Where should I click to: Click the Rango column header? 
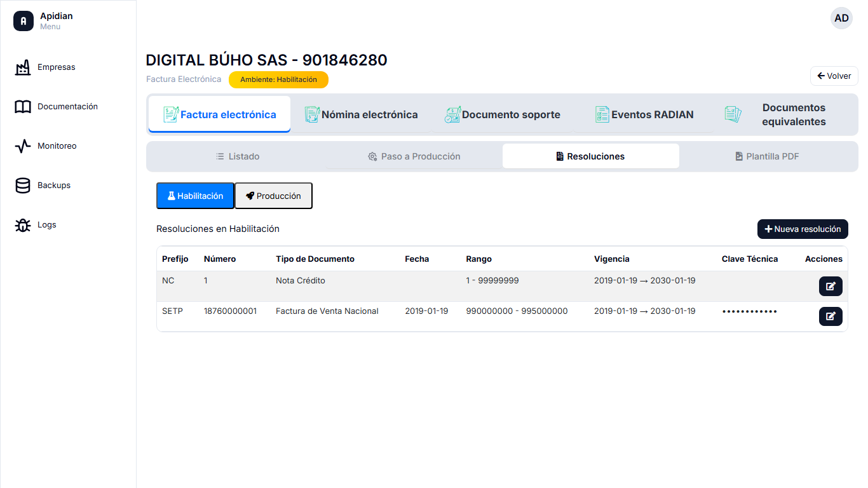(x=478, y=259)
